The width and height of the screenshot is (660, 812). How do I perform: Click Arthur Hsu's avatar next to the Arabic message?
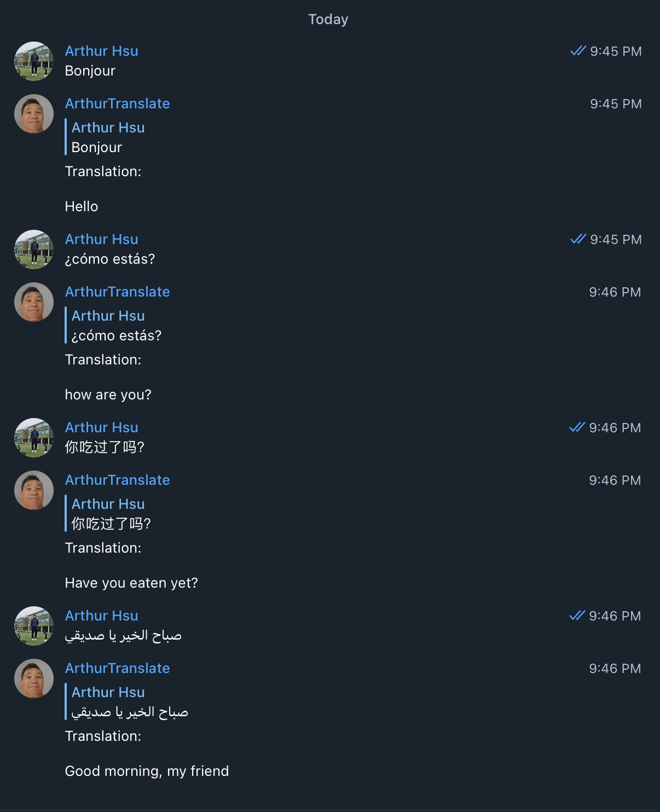tap(33, 626)
